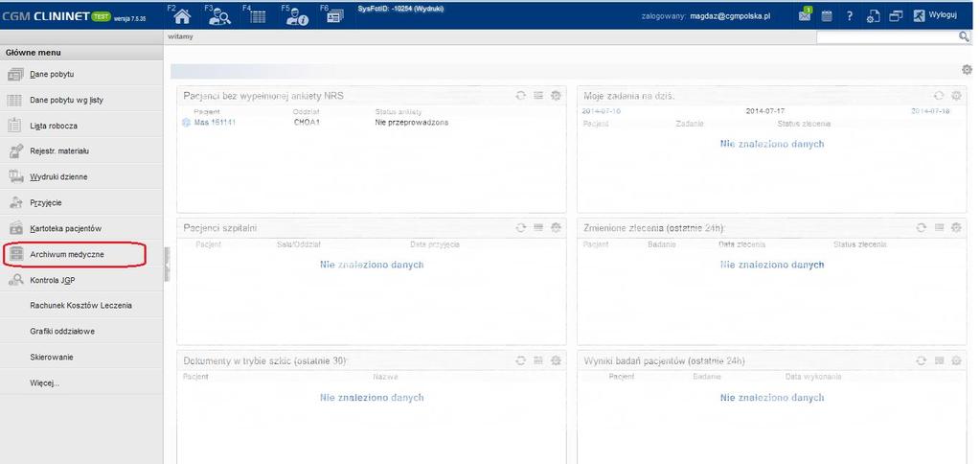Click the CGM CLININET logo

[46, 16]
